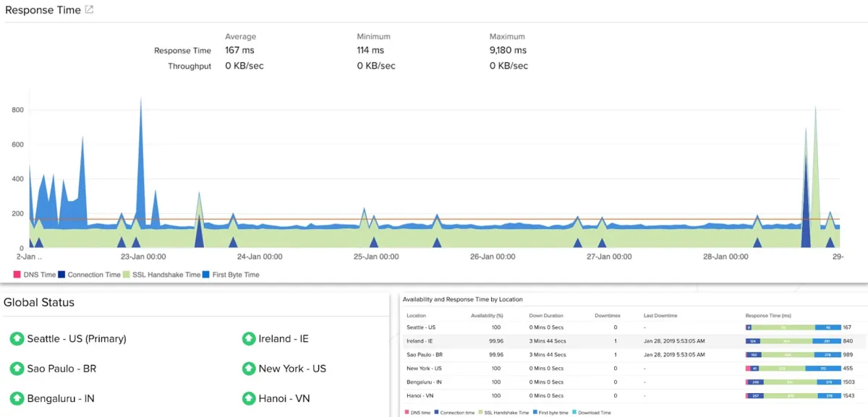Toggle First byte time in table legend
This screenshot has height=417, width=868.
coord(550,413)
